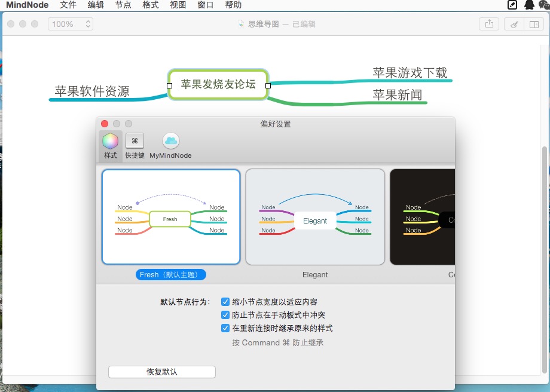Choose the dark theme thumbnail at right
550x392 pixels.
click(x=422, y=217)
